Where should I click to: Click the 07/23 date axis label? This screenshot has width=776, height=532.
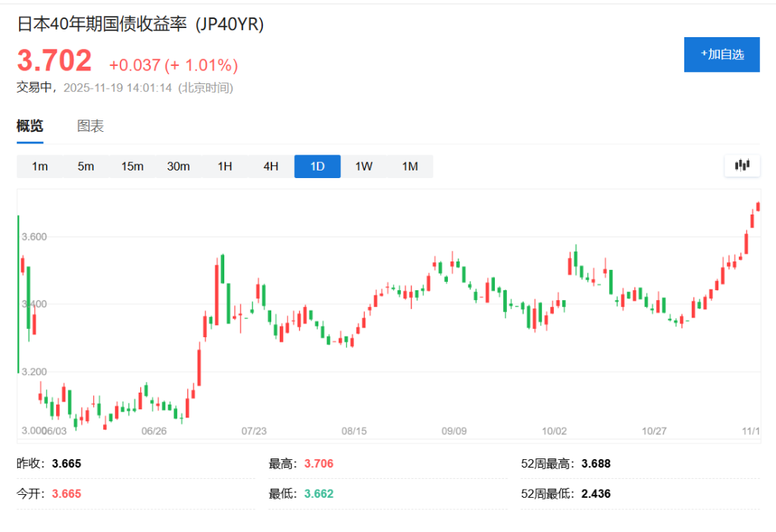pyautogui.click(x=256, y=430)
